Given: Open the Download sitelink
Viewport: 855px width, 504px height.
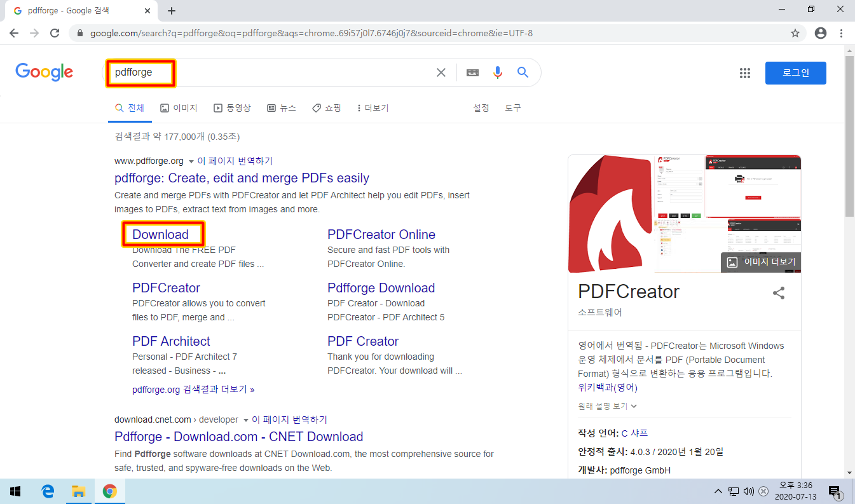Looking at the screenshot, I should coord(160,235).
